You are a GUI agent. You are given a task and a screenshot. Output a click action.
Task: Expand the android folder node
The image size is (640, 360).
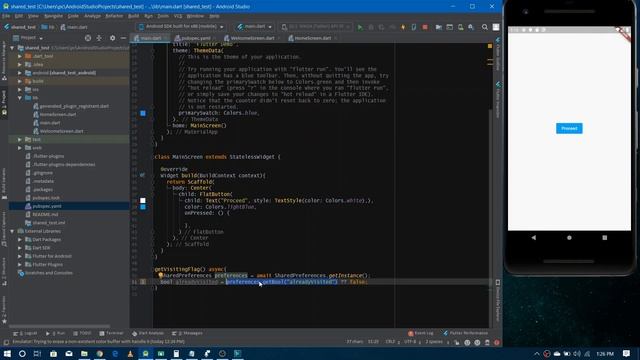pyautogui.click(x=20, y=73)
